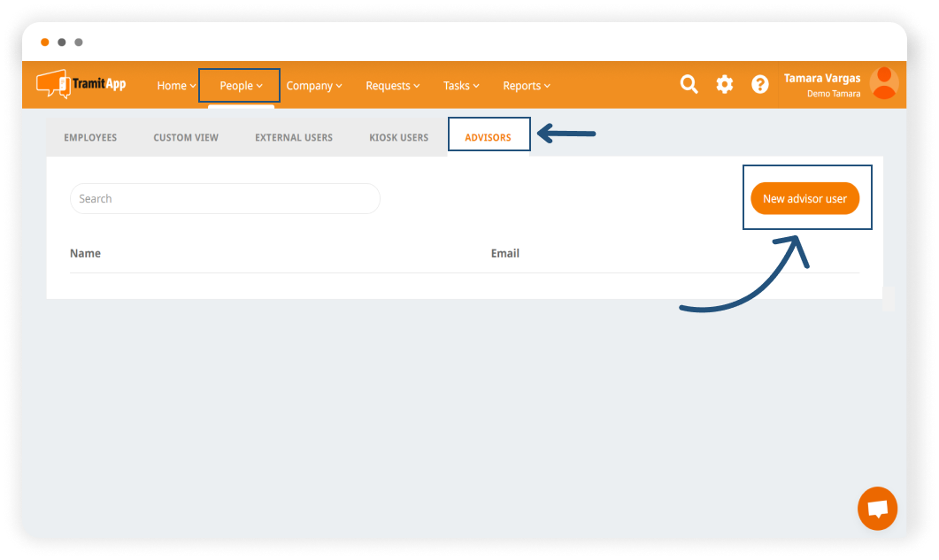Expand the People dropdown menu
The image size is (939, 560).
click(x=241, y=86)
